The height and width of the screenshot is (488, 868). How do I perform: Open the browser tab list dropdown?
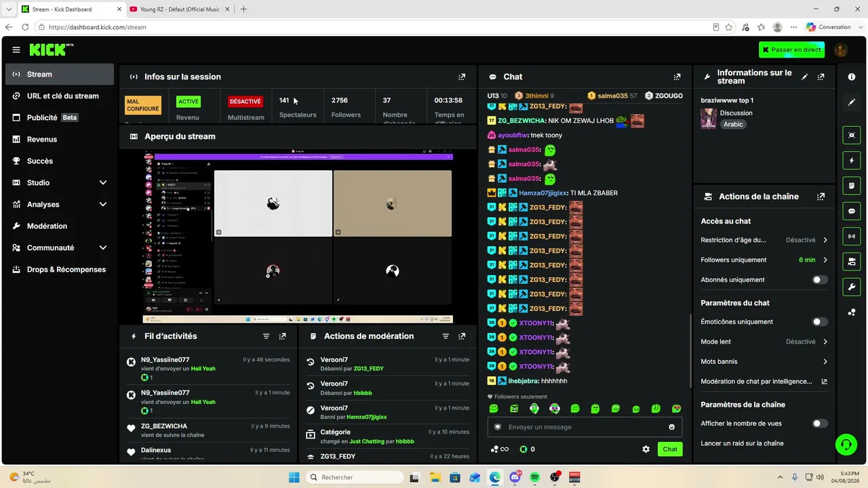[x=9, y=9]
